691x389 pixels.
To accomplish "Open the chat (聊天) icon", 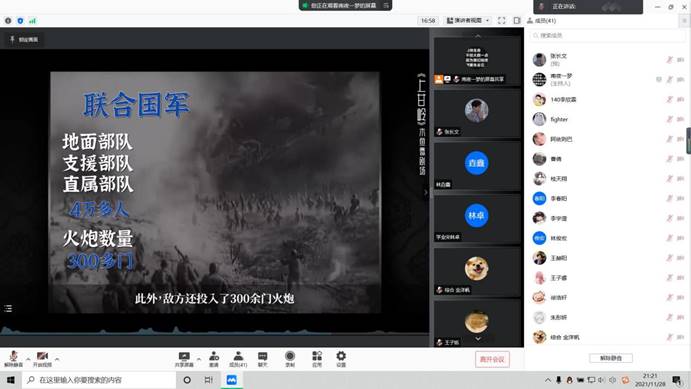I will tap(263, 359).
